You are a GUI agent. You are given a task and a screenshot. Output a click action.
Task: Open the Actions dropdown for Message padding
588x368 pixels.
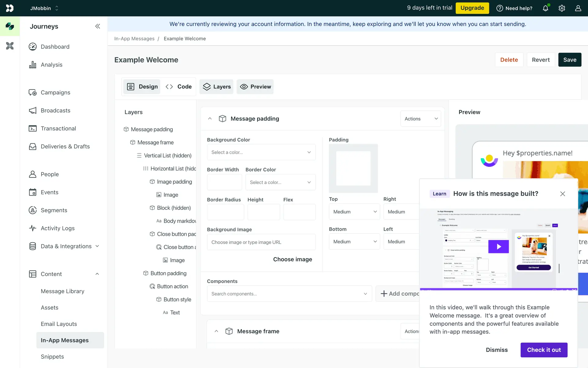(x=420, y=119)
